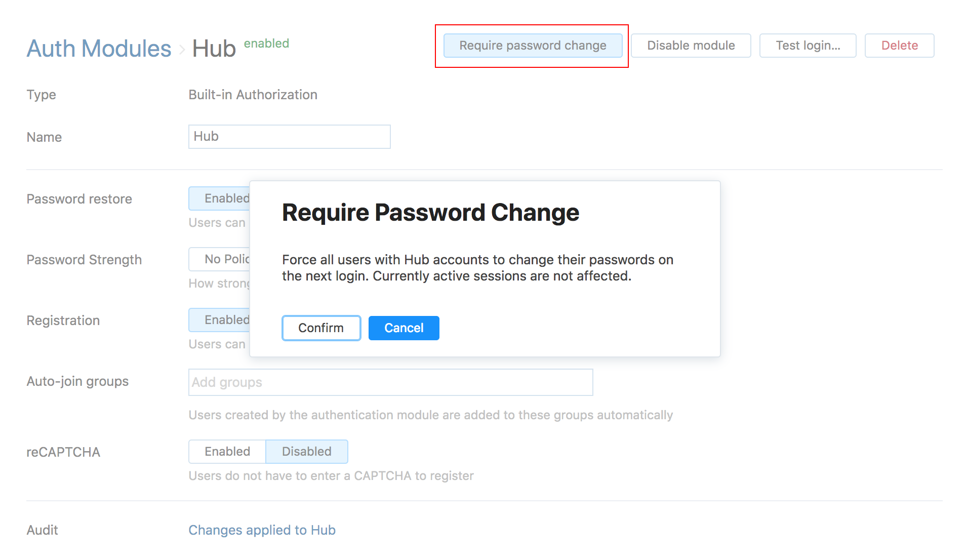Confirm the Require Password Change dialog
Image resolution: width=966 pixels, height=560 pixels.
[x=321, y=328]
